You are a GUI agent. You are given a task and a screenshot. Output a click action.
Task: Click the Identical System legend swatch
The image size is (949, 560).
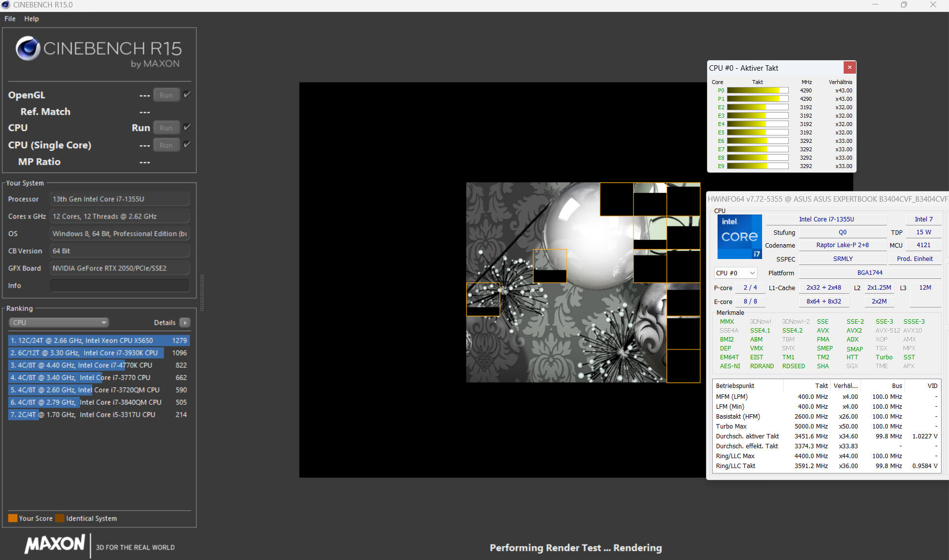(60, 518)
